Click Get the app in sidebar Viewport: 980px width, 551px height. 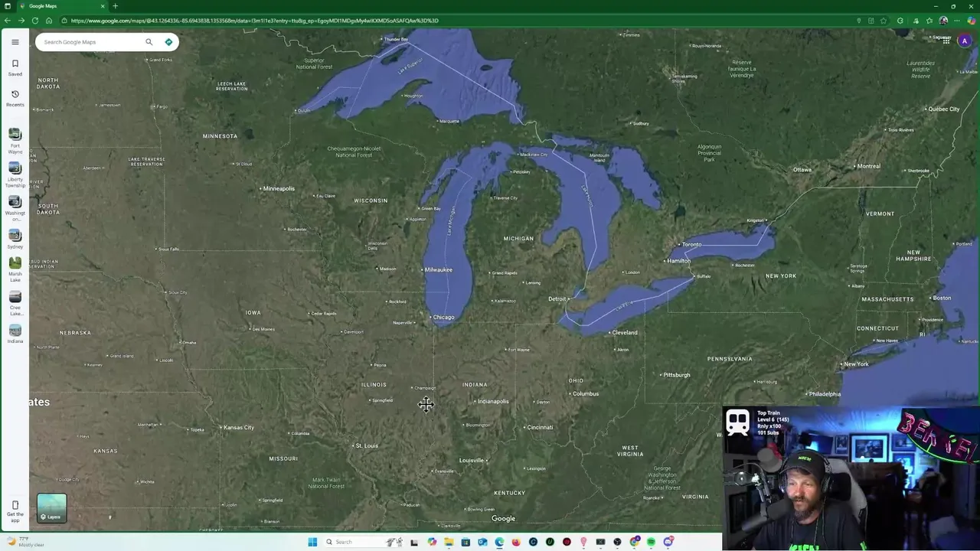15,511
